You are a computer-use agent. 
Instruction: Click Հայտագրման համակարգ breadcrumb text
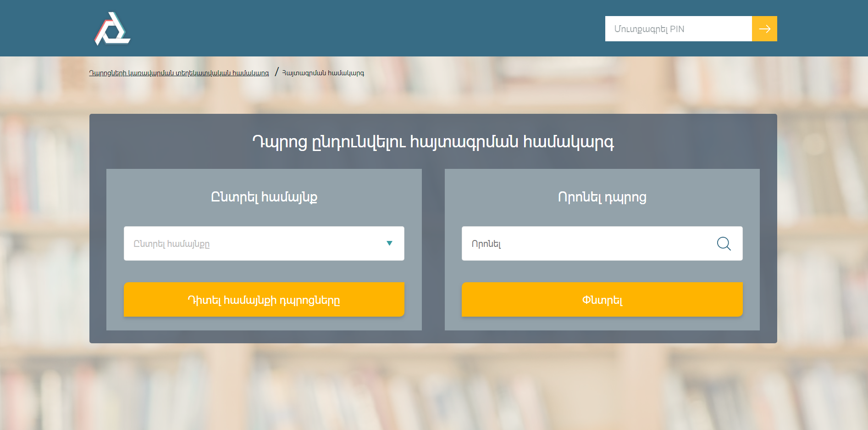point(323,73)
